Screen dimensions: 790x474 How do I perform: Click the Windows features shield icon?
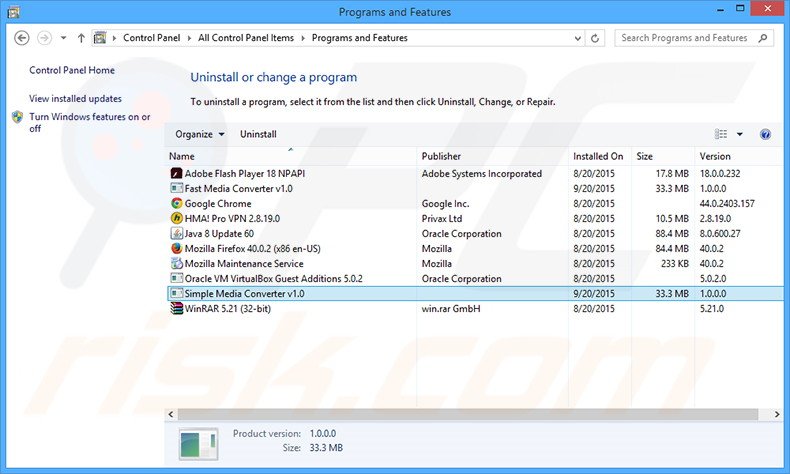18,117
